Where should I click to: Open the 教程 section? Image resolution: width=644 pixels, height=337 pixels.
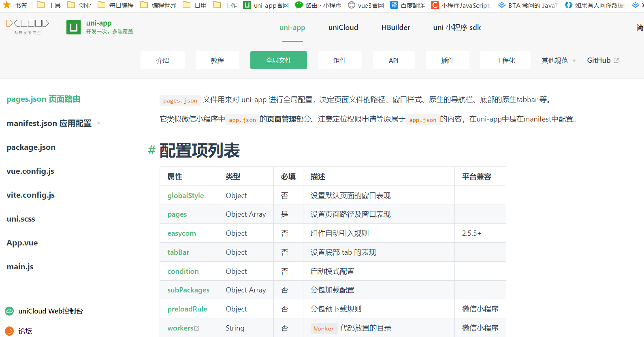(x=218, y=60)
